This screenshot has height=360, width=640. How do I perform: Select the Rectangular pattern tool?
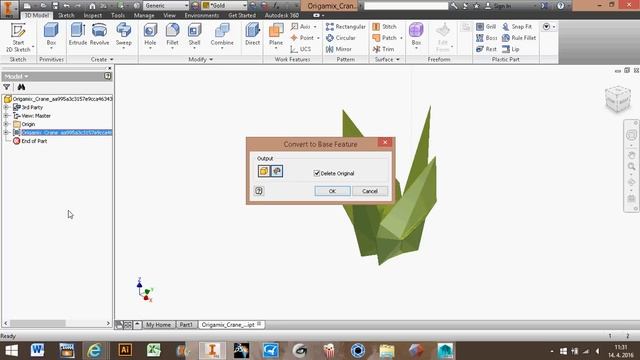point(346,27)
